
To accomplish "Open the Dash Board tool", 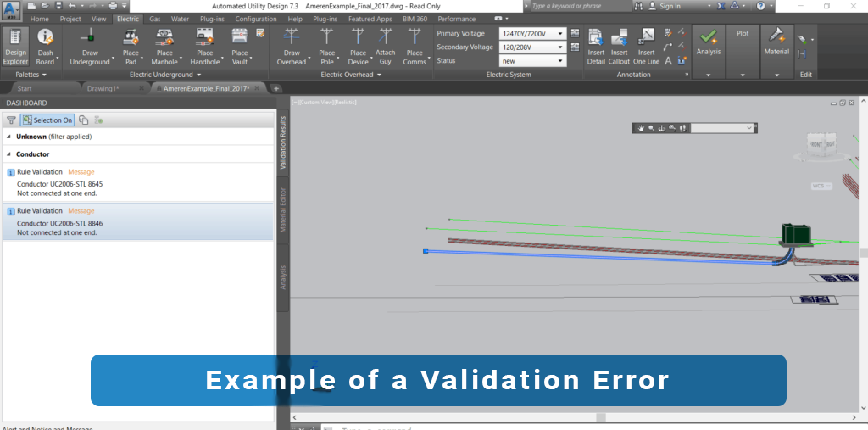I will click(46, 47).
